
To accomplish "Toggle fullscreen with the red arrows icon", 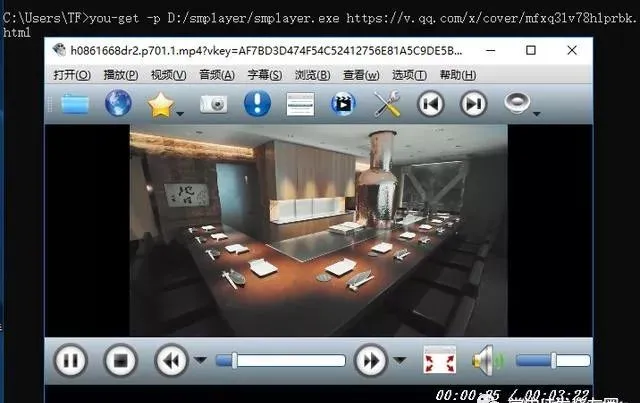I will (x=439, y=360).
